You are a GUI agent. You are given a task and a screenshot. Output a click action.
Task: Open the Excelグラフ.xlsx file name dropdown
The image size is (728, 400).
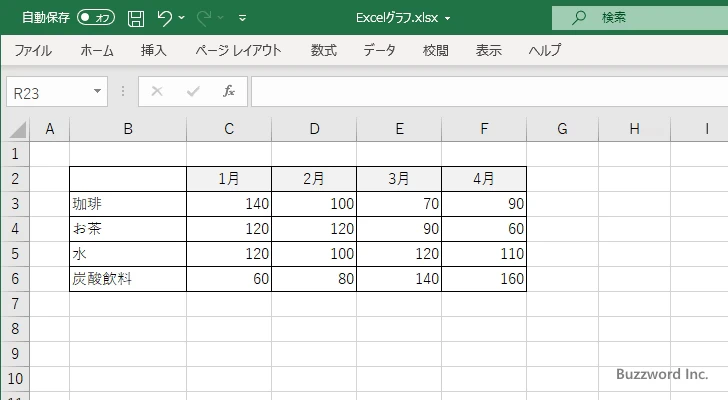(447, 18)
